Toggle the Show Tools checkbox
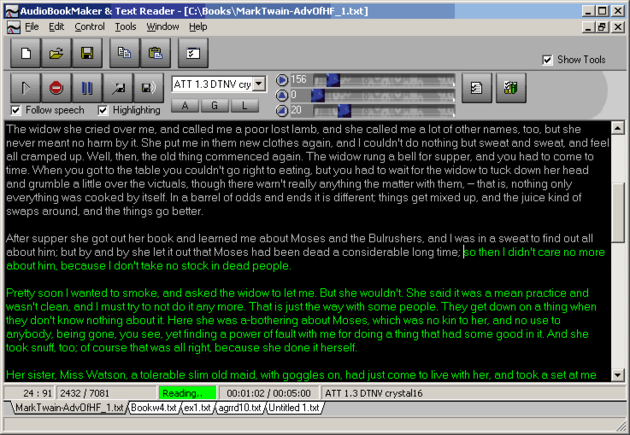Screen dimensions: 630x435 (x=547, y=60)
